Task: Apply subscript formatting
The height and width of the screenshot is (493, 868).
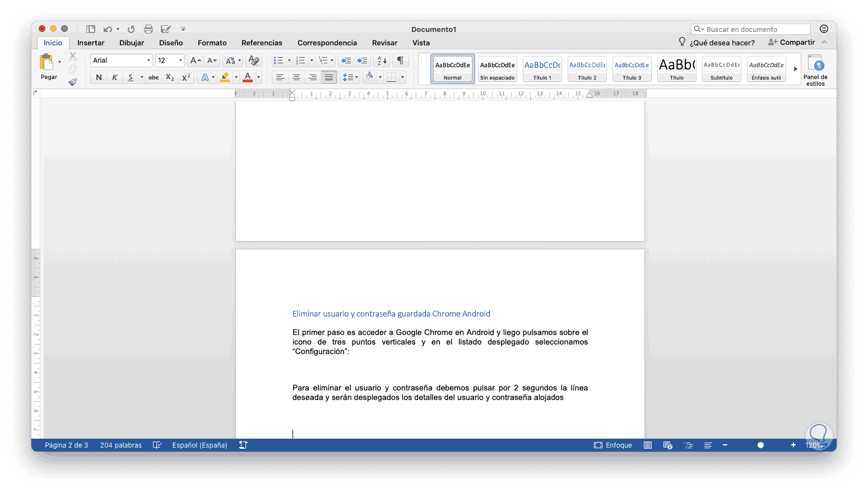Action: click(x=170, y=77)
